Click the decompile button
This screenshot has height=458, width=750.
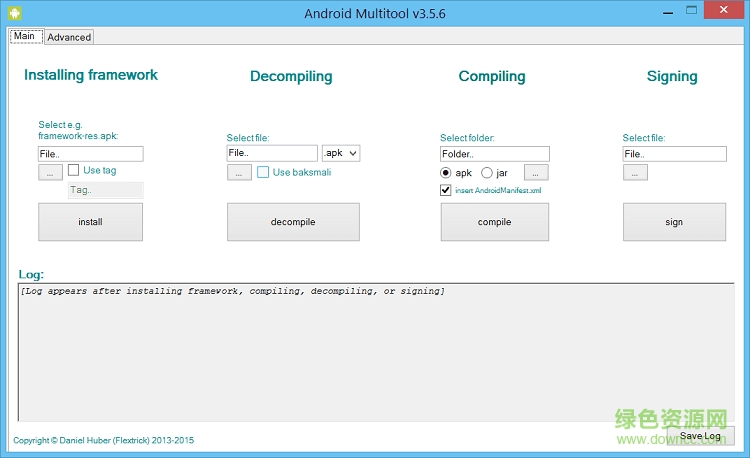293,222
